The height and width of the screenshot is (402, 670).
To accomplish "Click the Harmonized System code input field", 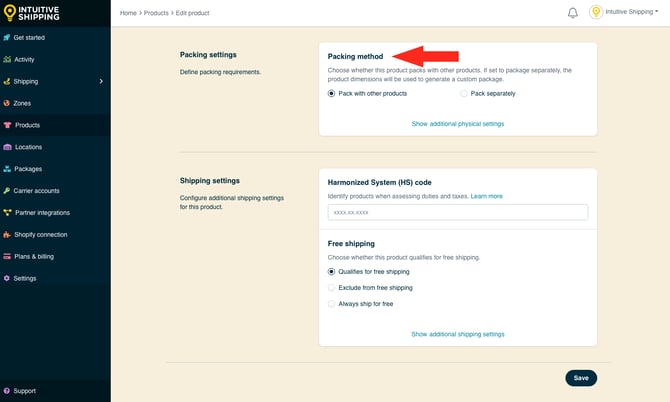I will click(457, 212).
